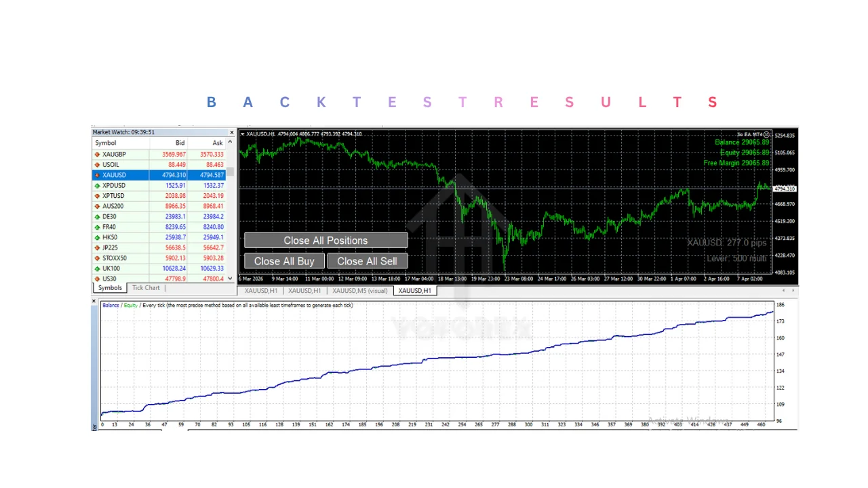Select the highlighted XAUUSD row
This screenshot has width=868, height=488.
tap(163, 175)
